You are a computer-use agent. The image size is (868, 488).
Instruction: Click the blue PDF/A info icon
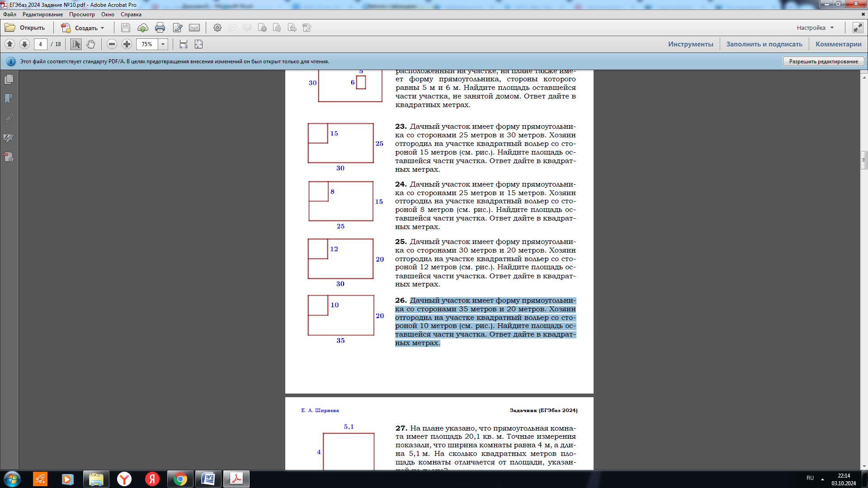coord(11,61)
